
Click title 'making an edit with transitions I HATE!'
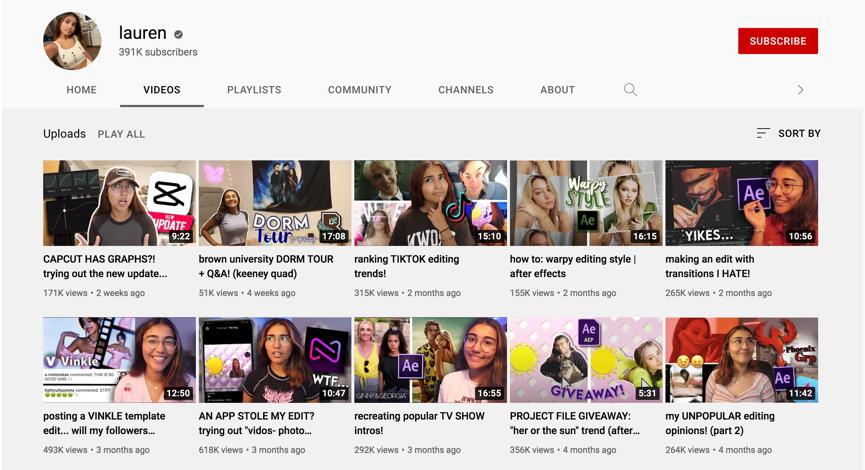(709, 266)
